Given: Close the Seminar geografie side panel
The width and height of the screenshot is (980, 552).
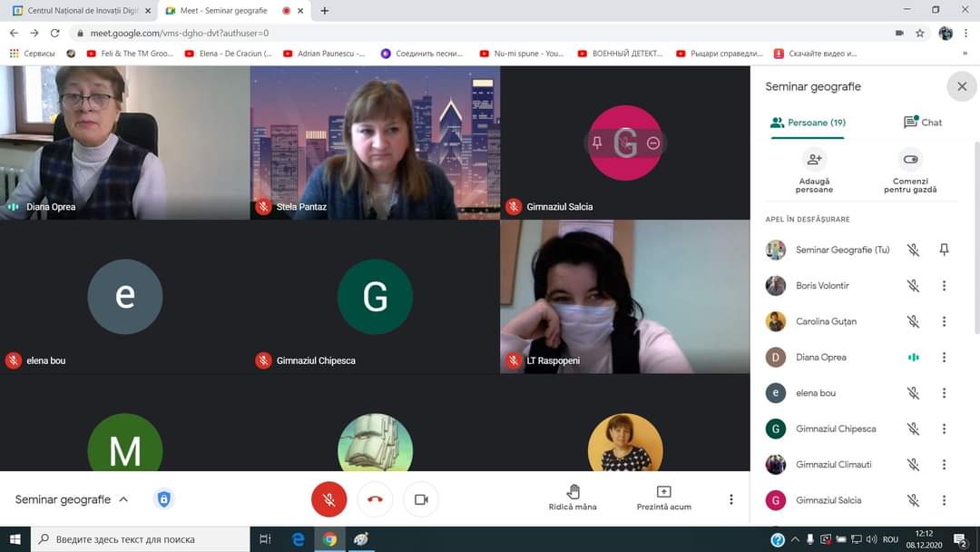Looking at the screenshot, I should [x=962, y=87].
